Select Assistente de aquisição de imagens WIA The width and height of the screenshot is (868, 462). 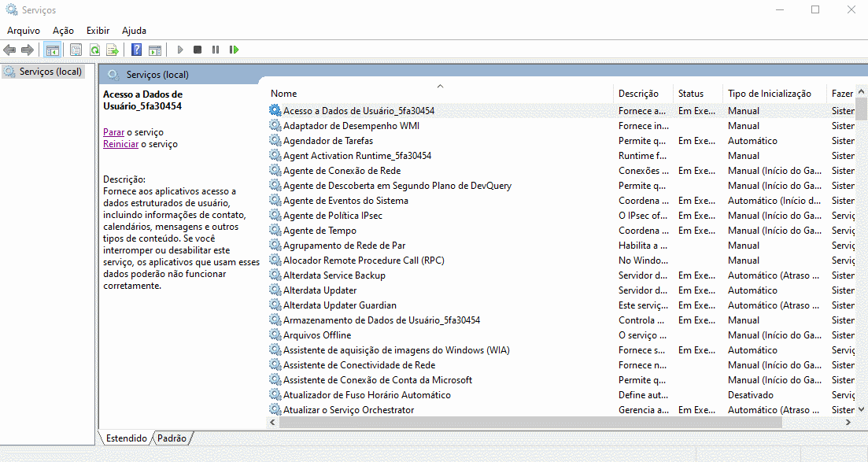click(397, 349)
